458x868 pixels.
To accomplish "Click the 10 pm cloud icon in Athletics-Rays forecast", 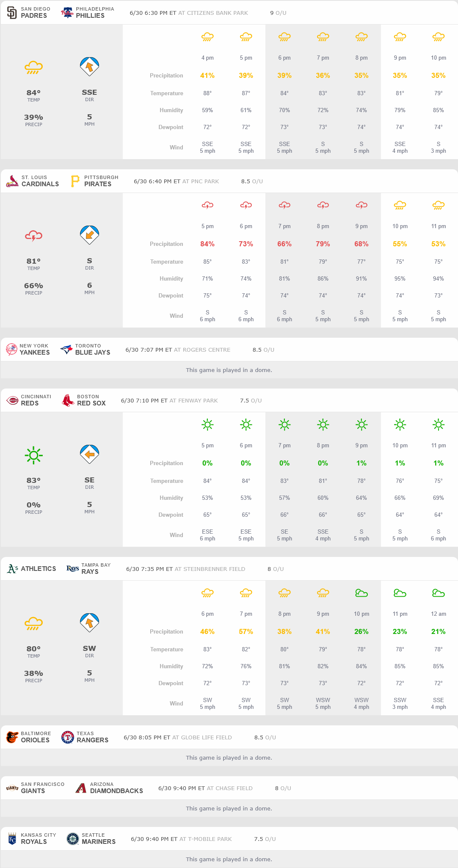I will [x=361, y=593].
